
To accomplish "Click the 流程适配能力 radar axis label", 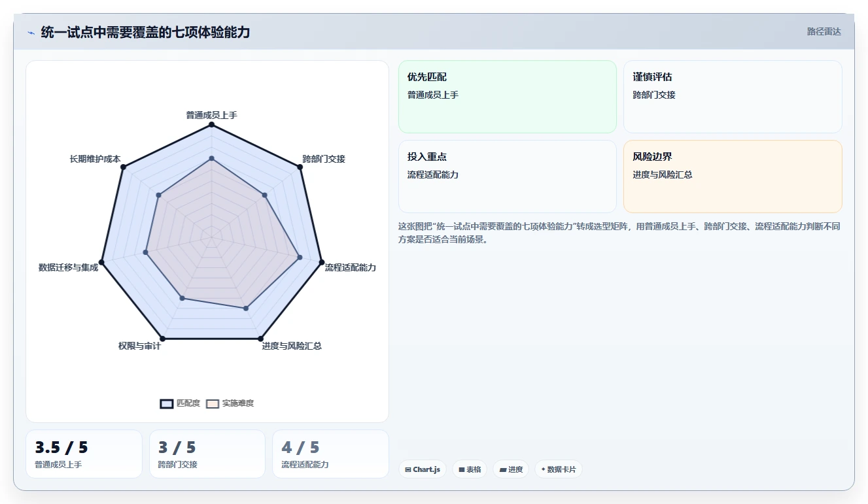I will [351, 267].
